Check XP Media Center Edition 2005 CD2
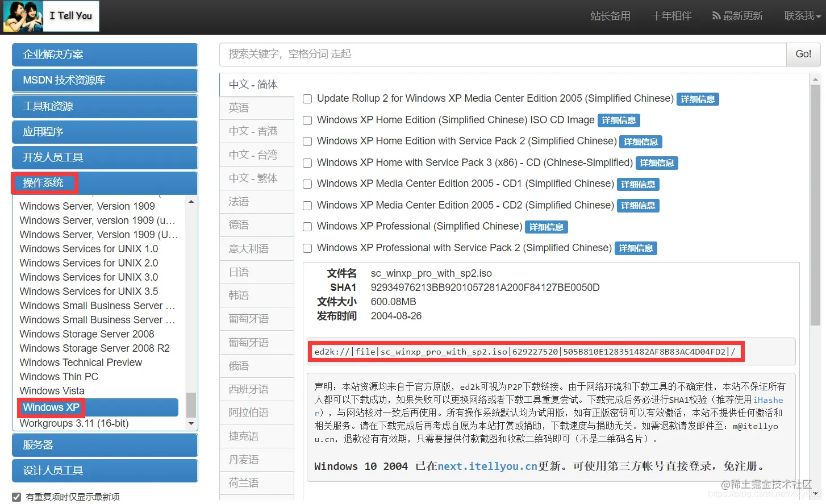 (307, 206)
